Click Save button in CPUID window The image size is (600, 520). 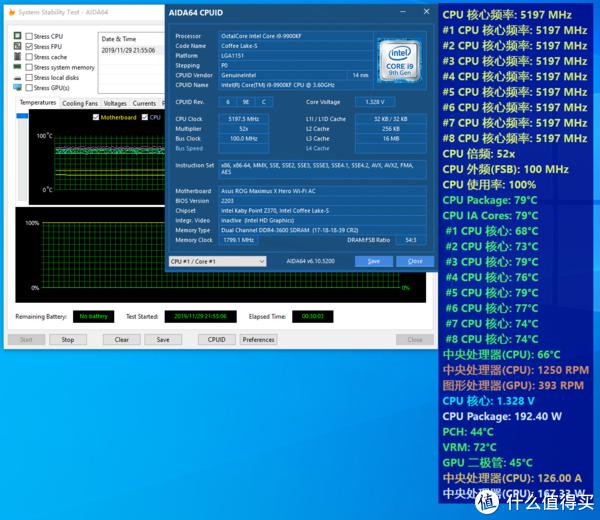coord(373,261)
